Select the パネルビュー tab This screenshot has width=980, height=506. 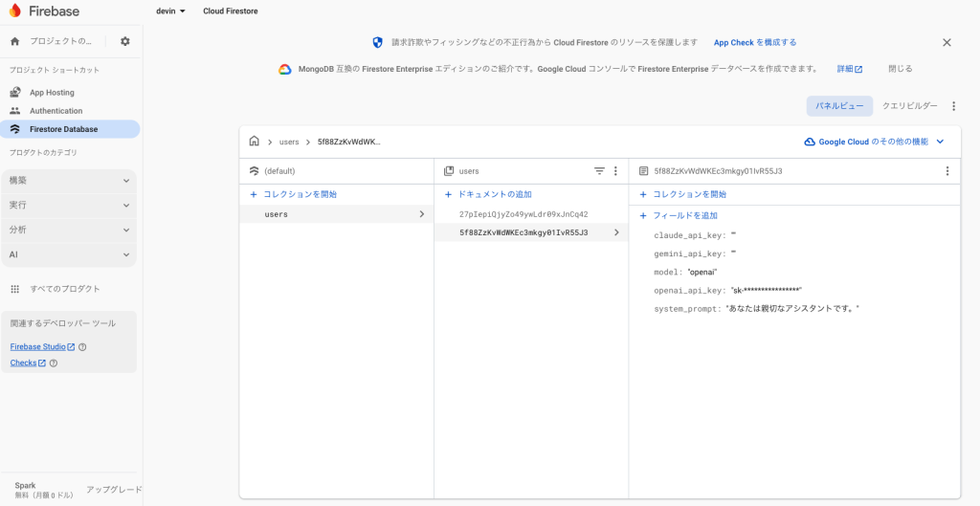point(839,106)
